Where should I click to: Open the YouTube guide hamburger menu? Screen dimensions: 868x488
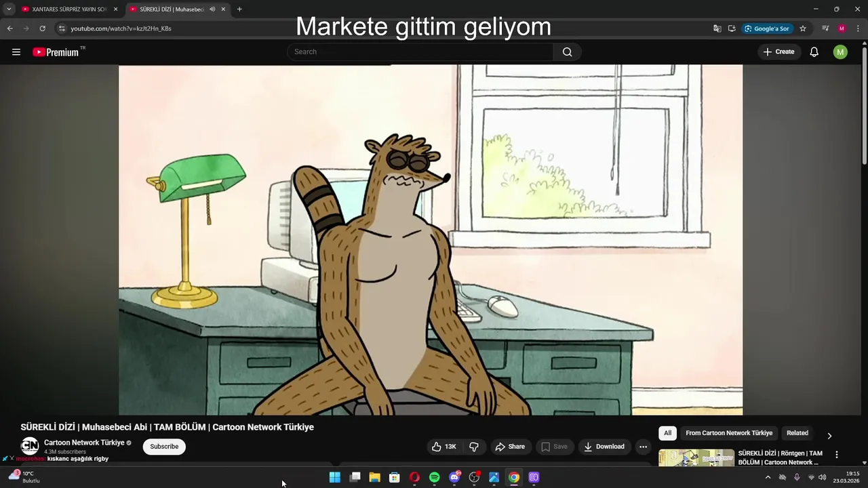click(x=16, y=52)
